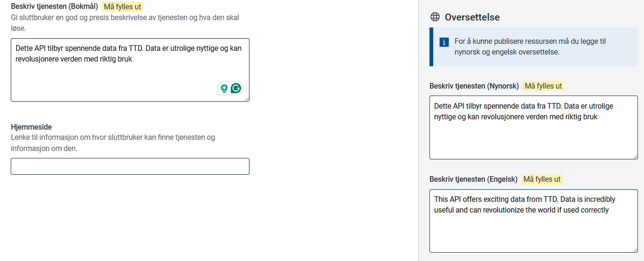Click the "Beskriv tjenesten (Nynorsk)" label

click(474, 86)
